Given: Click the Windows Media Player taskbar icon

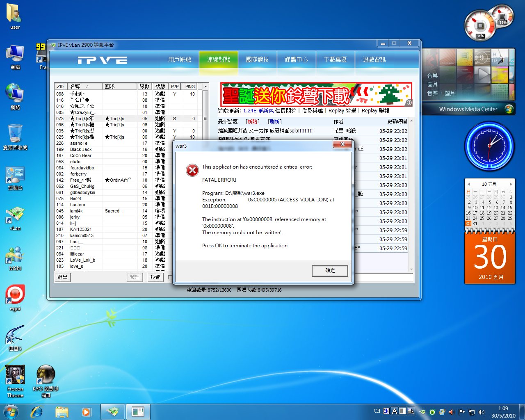Looking at the screenshot, I should click(86, 412).
